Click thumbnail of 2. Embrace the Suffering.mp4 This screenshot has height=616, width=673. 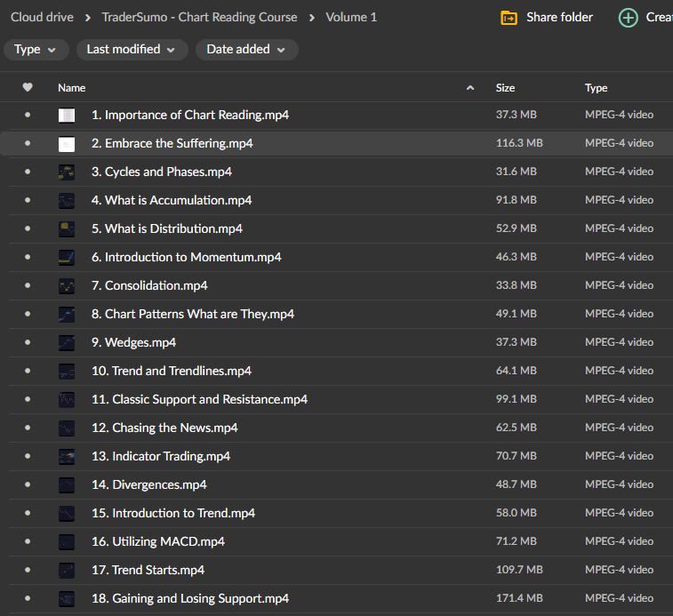click(67, 144)
